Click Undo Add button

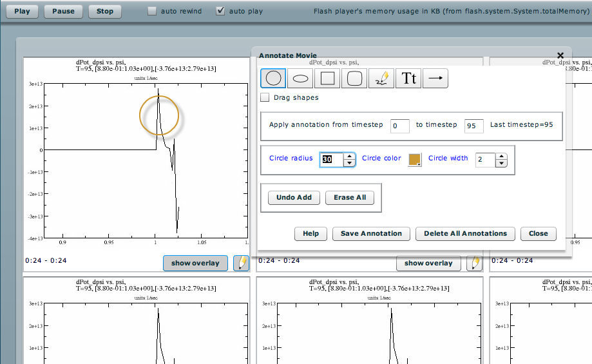click(294, 198)
